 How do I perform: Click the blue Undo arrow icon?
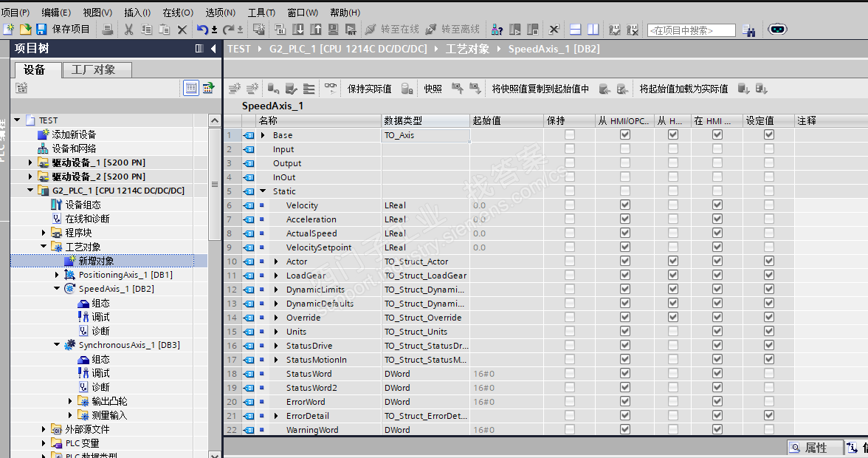coord(202,30)
